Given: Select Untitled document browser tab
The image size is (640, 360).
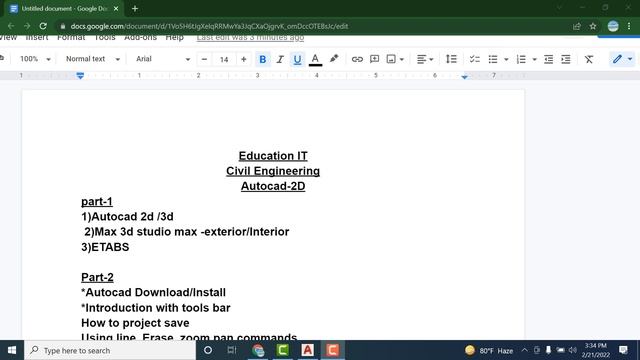Looking at the screenshot, I should tap(64, 9).
